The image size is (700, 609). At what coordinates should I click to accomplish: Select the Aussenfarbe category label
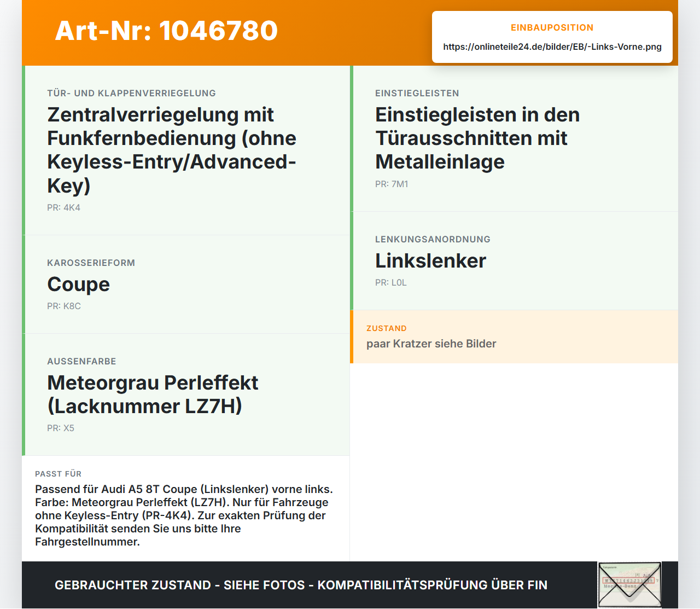81,361
